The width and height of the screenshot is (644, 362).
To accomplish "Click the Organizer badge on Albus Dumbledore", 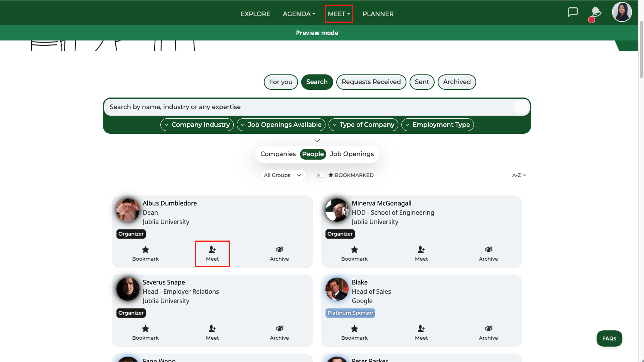I will 131,234.
